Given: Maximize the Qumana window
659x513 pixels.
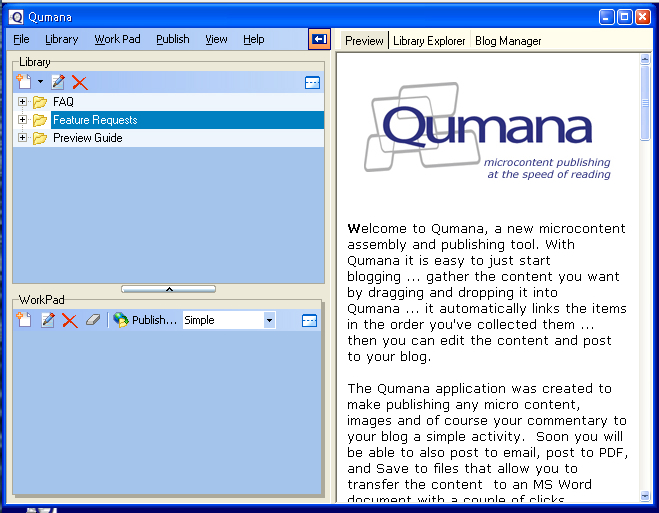Looking at the screenshot, I should pos(625,17).
